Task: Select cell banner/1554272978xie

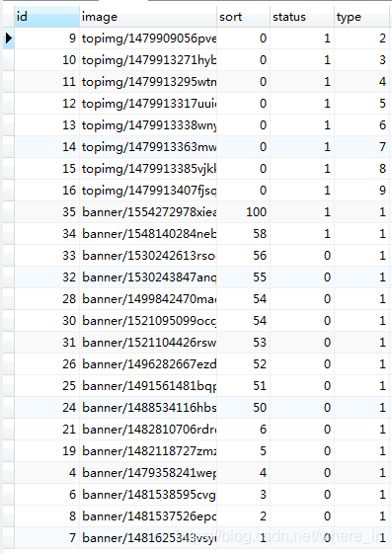Action: click(148, 212)
